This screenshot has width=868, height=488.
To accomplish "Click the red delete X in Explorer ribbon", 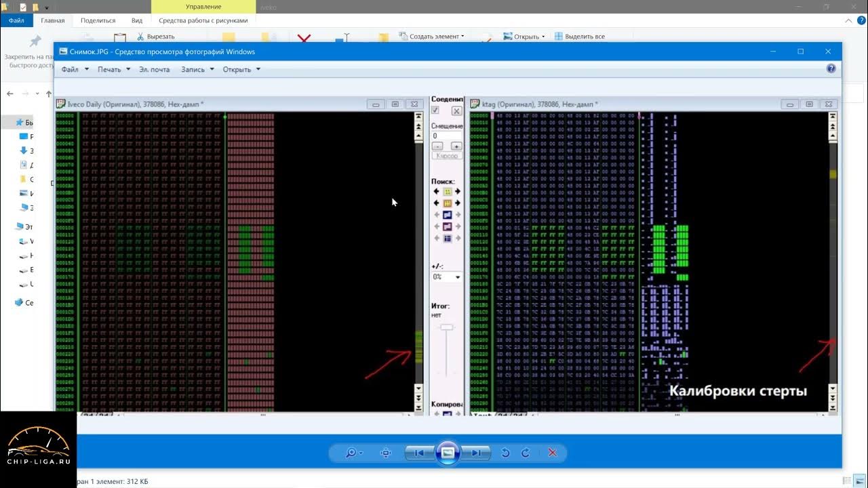I will click(304, 38).
